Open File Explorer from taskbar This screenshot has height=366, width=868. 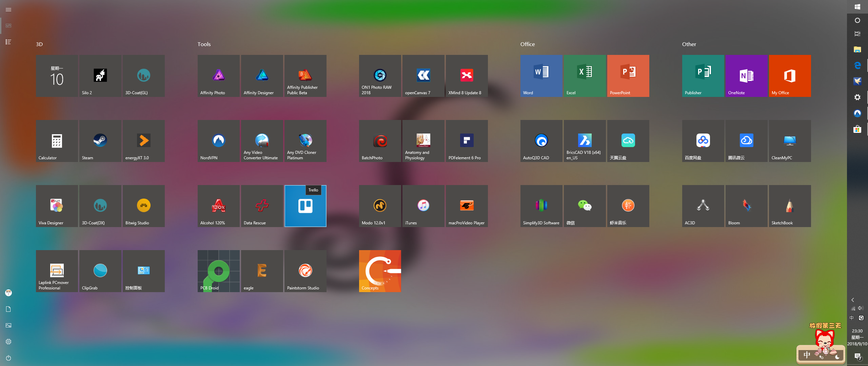(857, 49)
